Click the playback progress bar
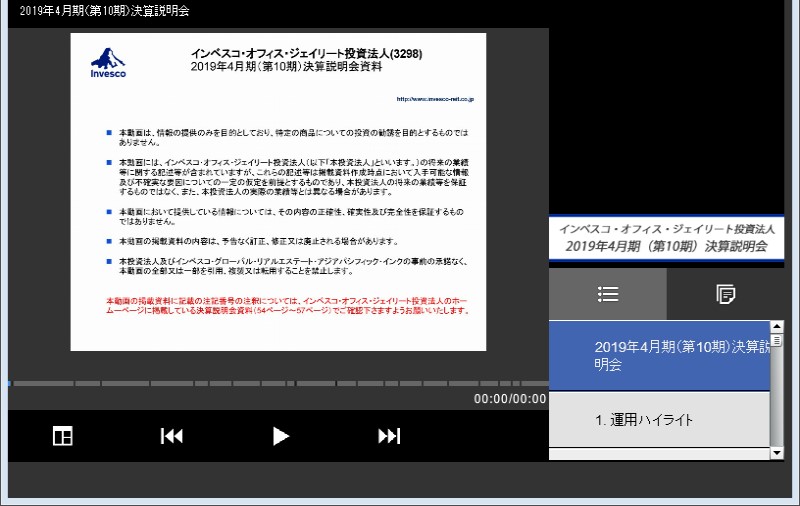Image resolution: width=800 pixels, height=506 pixels. coord(279,383)
